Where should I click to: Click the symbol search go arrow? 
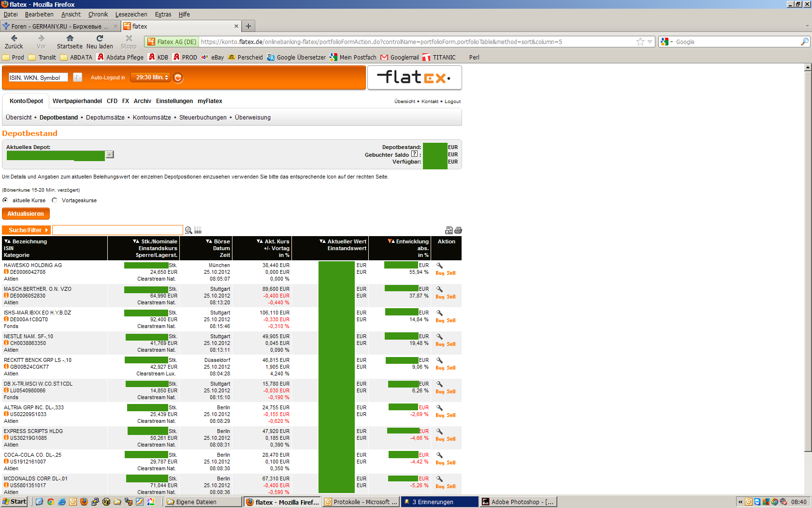(x=77, y=77)
